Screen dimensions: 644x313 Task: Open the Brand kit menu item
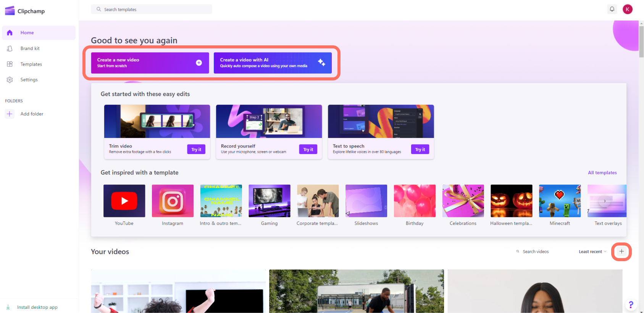pos(30,48)
